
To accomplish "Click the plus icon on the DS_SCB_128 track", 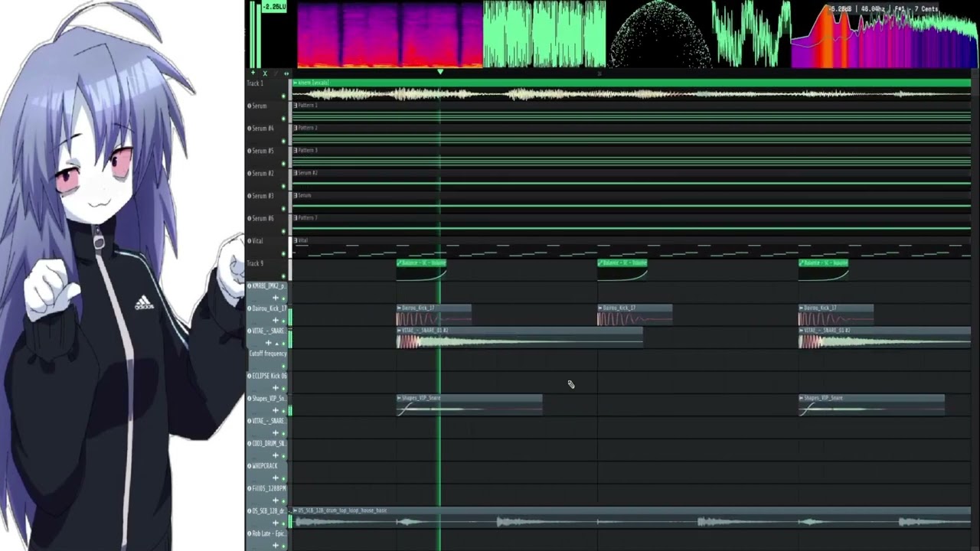I will [x=276, y=523].
